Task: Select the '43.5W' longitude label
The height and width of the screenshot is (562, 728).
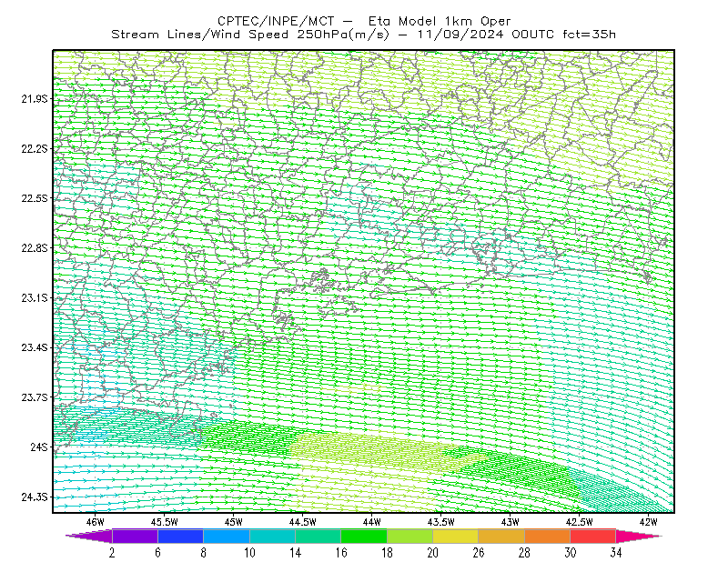Action: point(441,522)
